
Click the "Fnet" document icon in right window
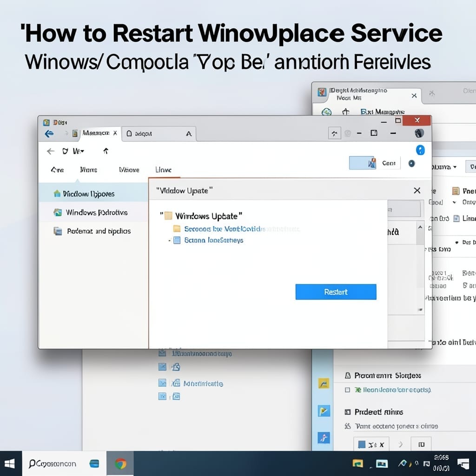click(456, 191)
